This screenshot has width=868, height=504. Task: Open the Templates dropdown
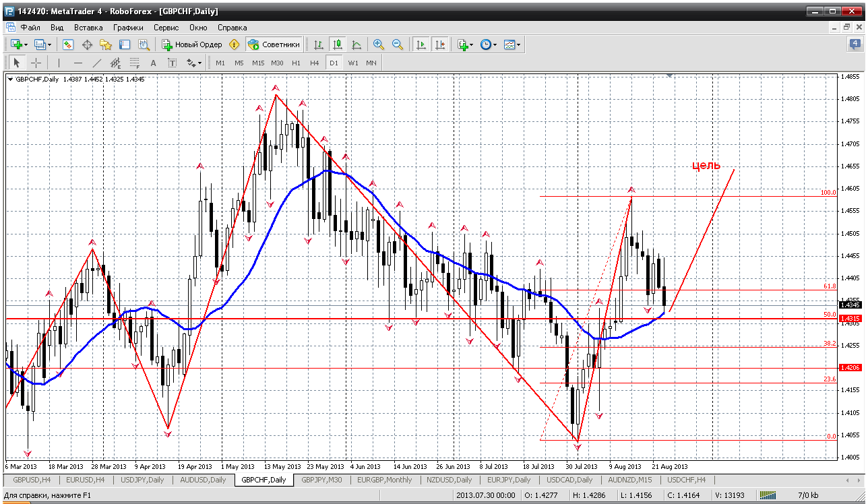click(518, 44)
